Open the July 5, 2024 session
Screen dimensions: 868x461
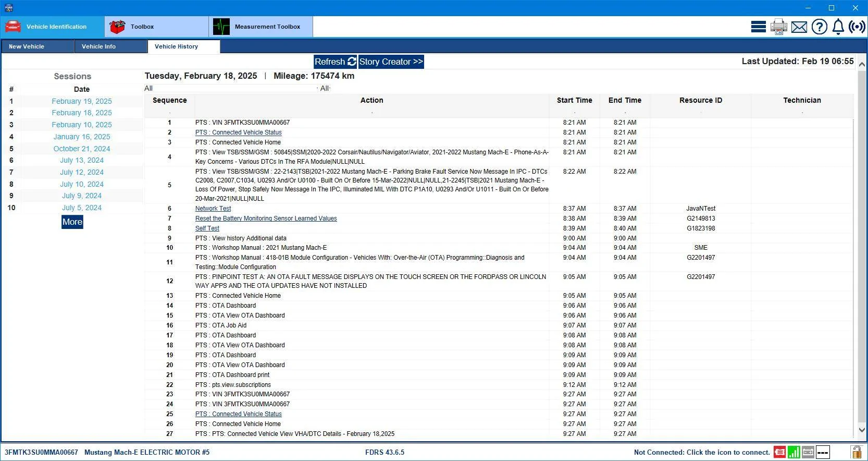pos(82,208)
